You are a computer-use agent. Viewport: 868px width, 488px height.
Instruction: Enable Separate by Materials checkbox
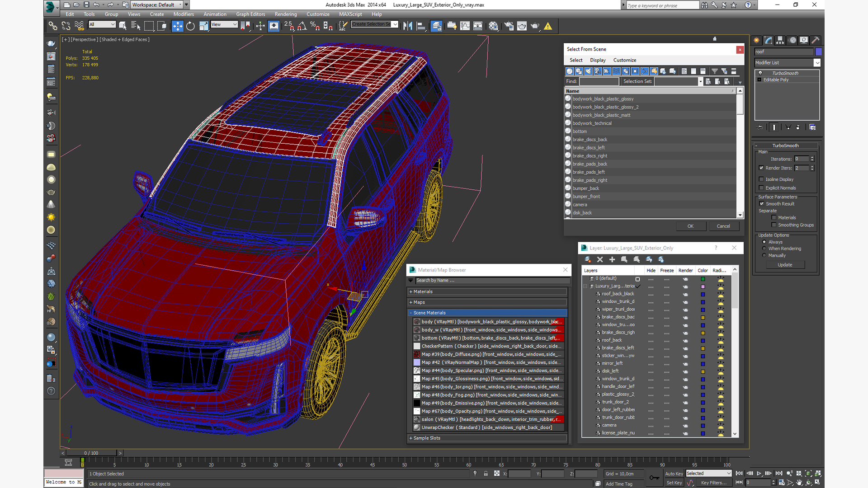coord(774,218)
